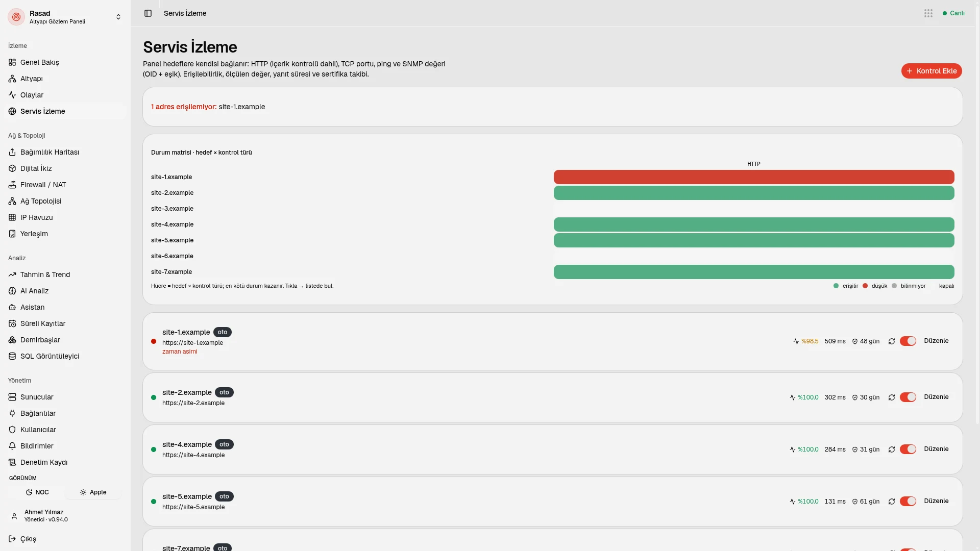Click Düzenle for site-5.example

tap(936, 501)
